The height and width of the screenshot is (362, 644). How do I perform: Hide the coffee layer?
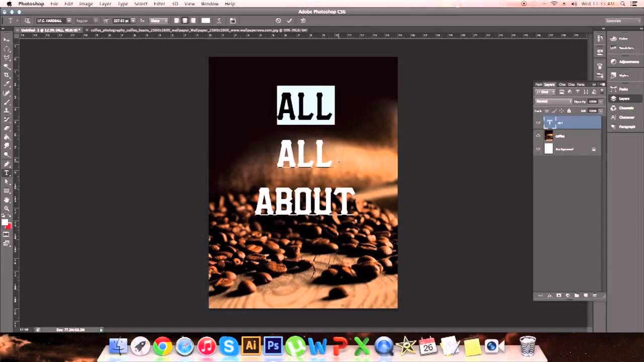click(537, 135)
